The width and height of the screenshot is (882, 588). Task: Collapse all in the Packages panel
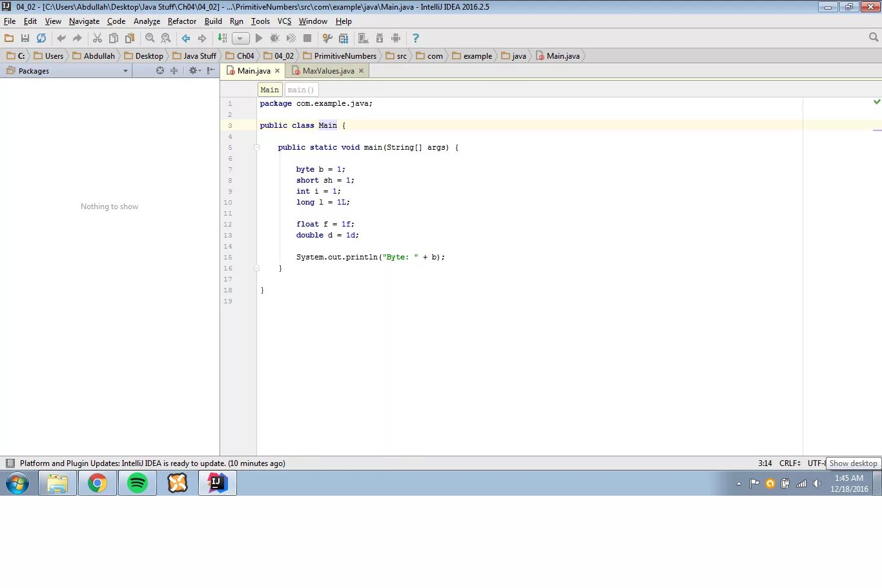point(174,71)
